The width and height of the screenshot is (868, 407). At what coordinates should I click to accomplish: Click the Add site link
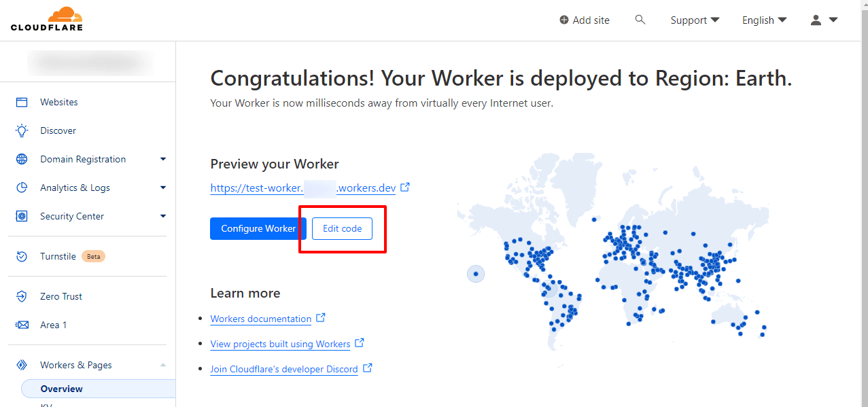(585, 20)
